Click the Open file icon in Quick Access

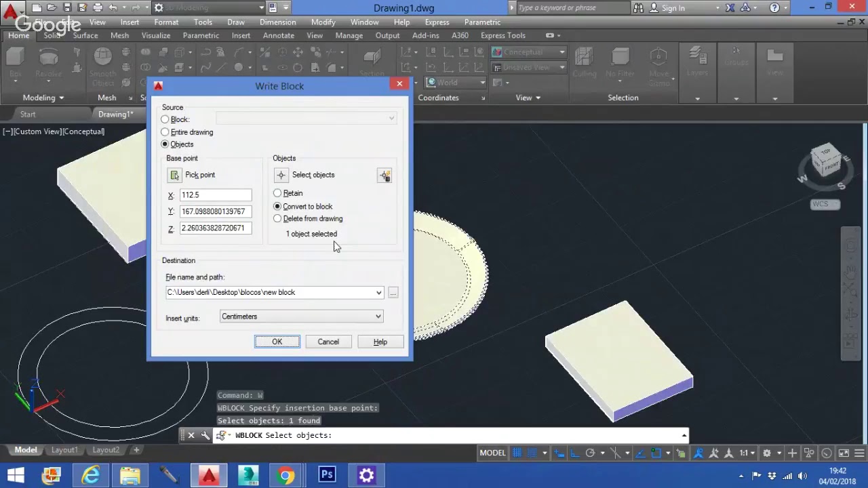point(53,8)
